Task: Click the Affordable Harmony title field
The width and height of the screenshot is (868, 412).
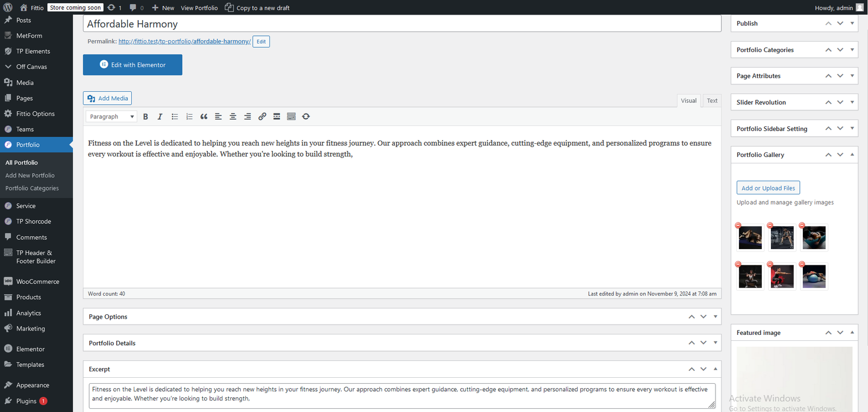Action: [x=401, y=24]
